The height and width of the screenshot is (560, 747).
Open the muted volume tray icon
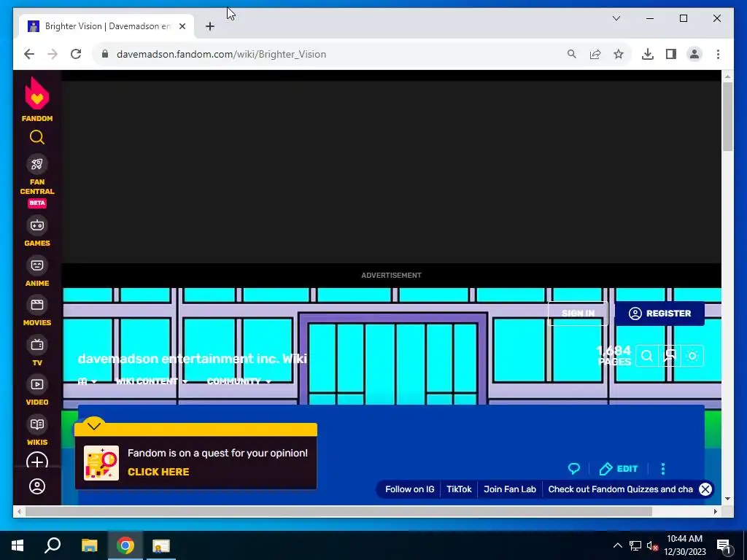653,545
